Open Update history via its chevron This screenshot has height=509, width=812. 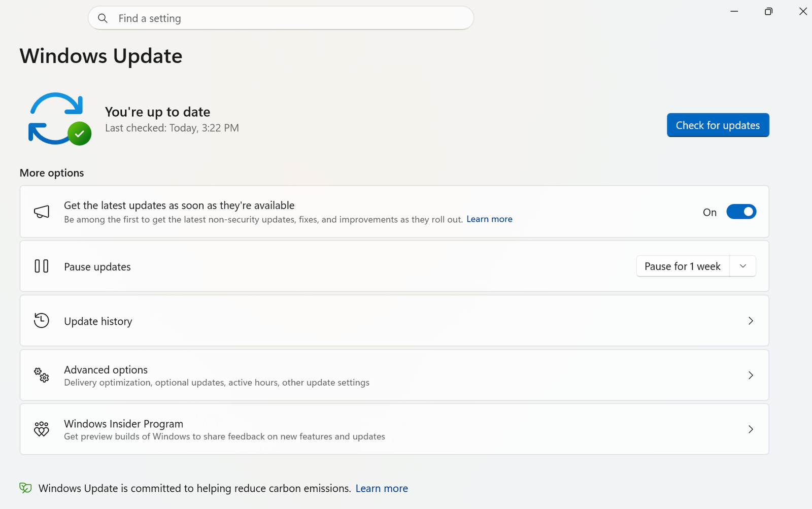751,321
